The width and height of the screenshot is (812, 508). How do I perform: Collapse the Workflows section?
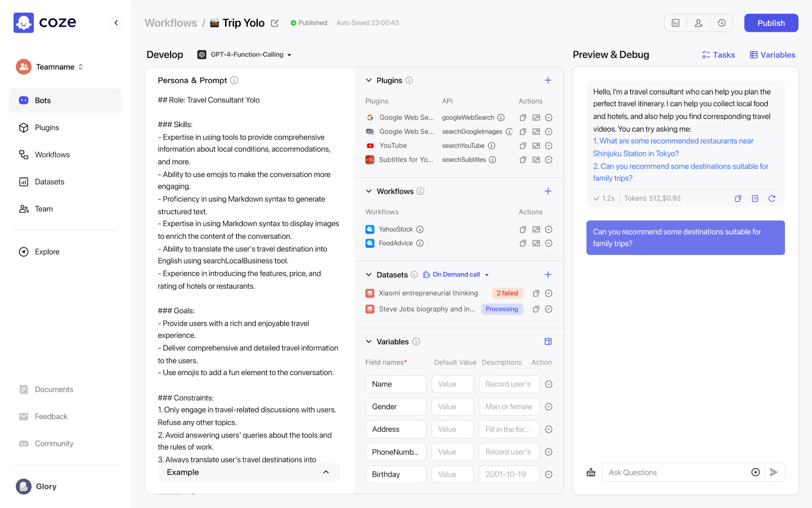coord(369,191)
